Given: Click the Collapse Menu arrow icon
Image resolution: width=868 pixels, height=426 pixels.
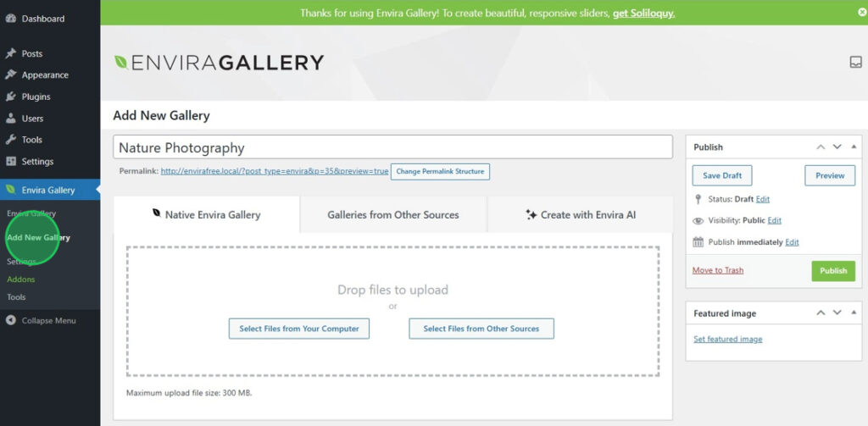Looking at the screenshot, I should (10, 320).
